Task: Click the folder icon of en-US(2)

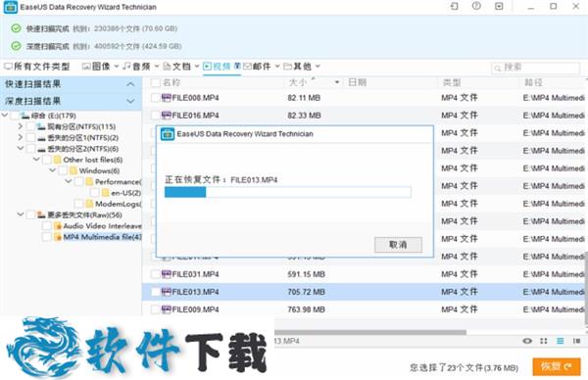Action: click(x=106, y=193)
